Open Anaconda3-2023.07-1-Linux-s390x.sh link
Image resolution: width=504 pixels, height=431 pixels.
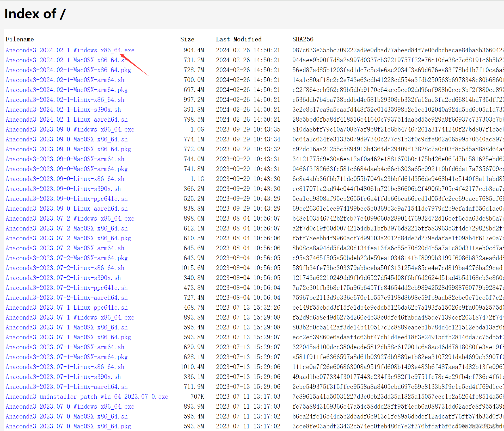tap(63, 377)
